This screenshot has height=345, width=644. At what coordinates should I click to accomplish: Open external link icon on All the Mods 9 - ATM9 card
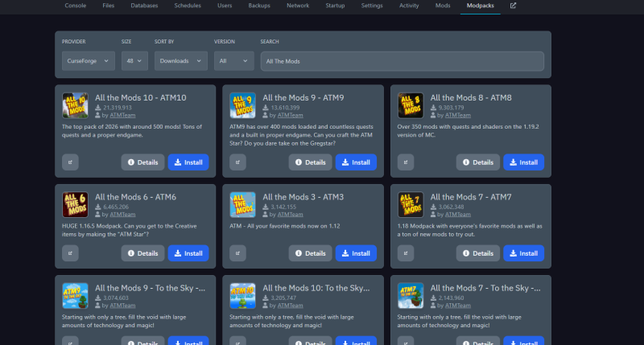(x=237, y=162)
